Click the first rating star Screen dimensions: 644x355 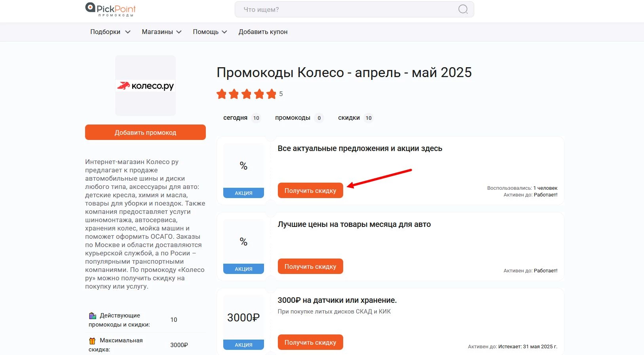pos(222,94)
